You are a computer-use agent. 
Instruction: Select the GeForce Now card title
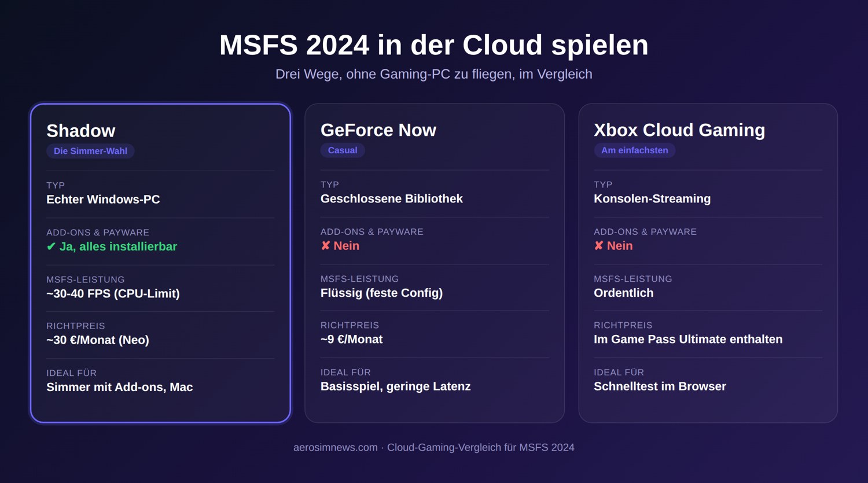pos(378,130)
